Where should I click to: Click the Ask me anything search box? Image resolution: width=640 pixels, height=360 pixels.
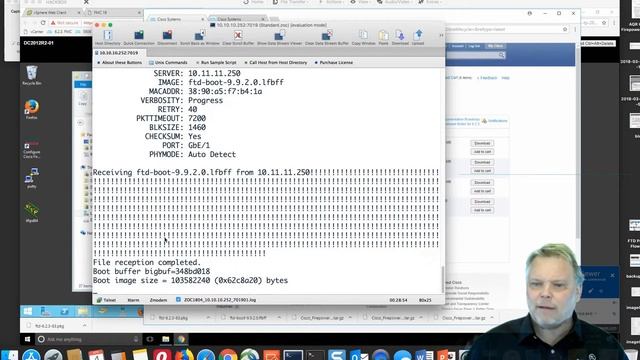(88, 339)
